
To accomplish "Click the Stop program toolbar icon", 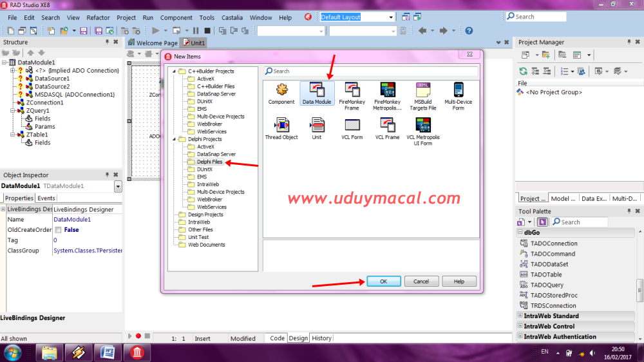I will click(x=207, y=30).
